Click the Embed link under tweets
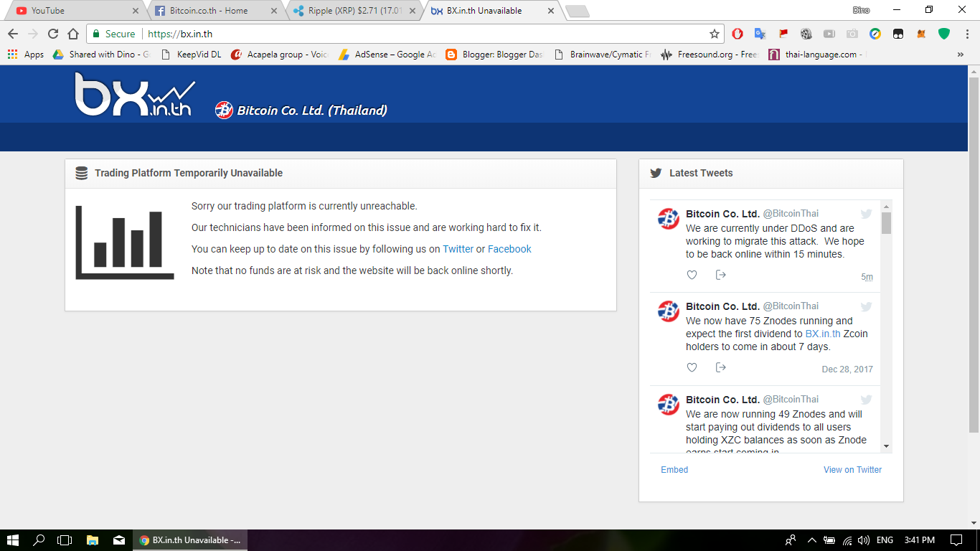Viewport: 980px width, 551px height. (x=674, y=470)
